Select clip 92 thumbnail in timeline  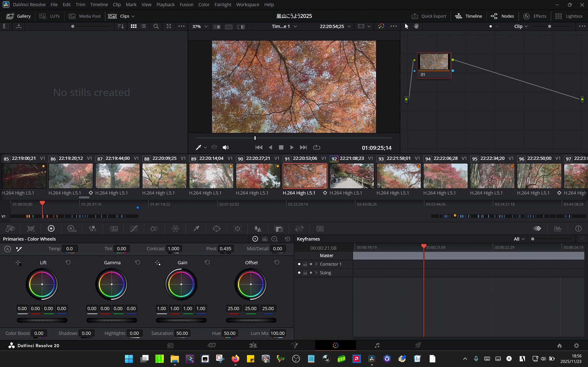352,176
